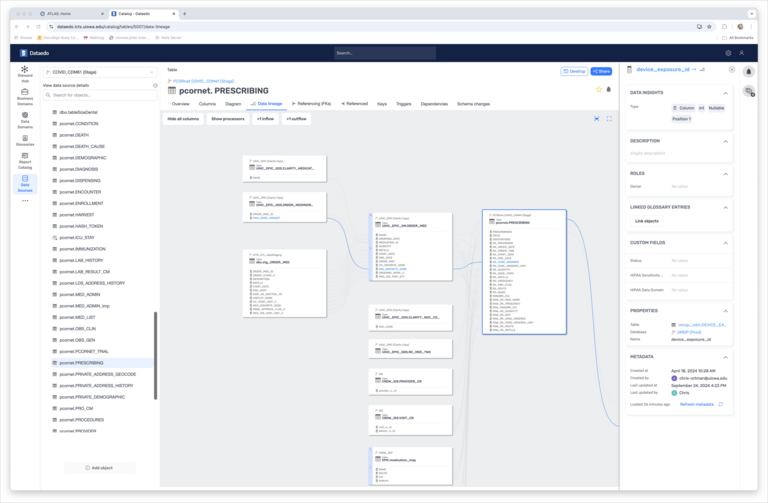
Task: Select the pcornet.PRESCRIBING lineage node
Action: click(x=524, y=272)
